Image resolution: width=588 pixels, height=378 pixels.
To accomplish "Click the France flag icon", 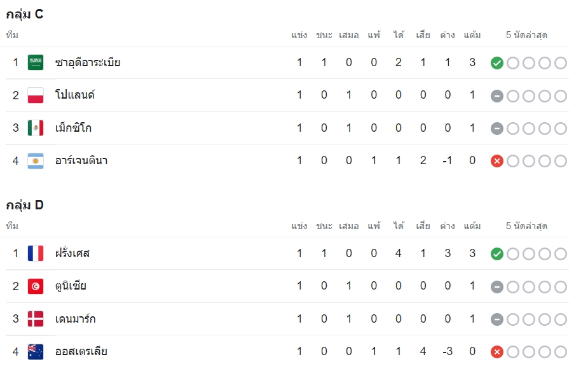I will [36, 253].
